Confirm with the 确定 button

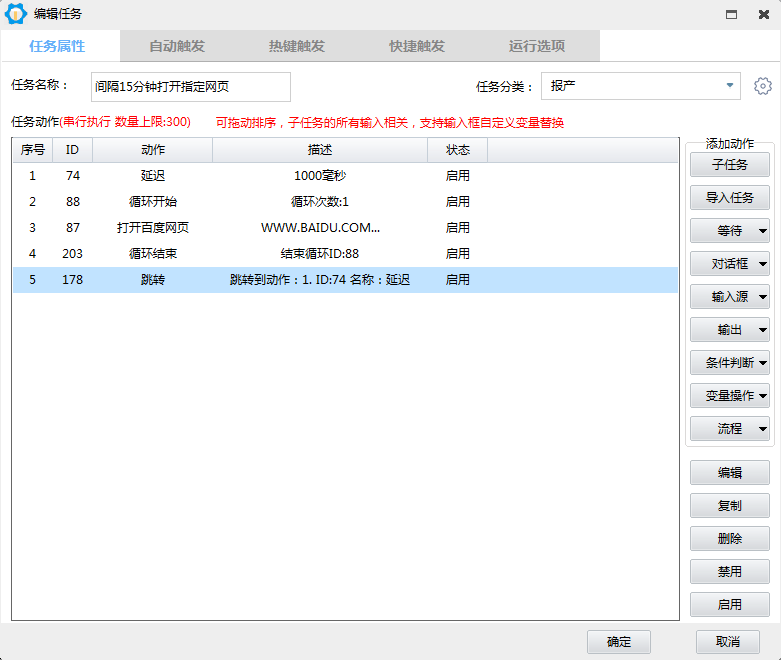coord(619,641)
